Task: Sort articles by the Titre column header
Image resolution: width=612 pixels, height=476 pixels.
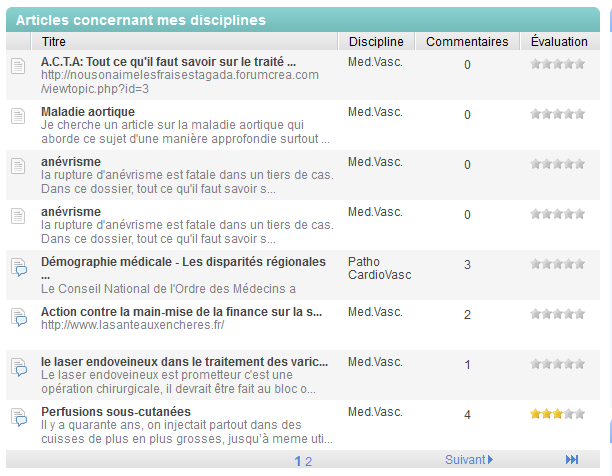Action: click(x=55, y=42)
